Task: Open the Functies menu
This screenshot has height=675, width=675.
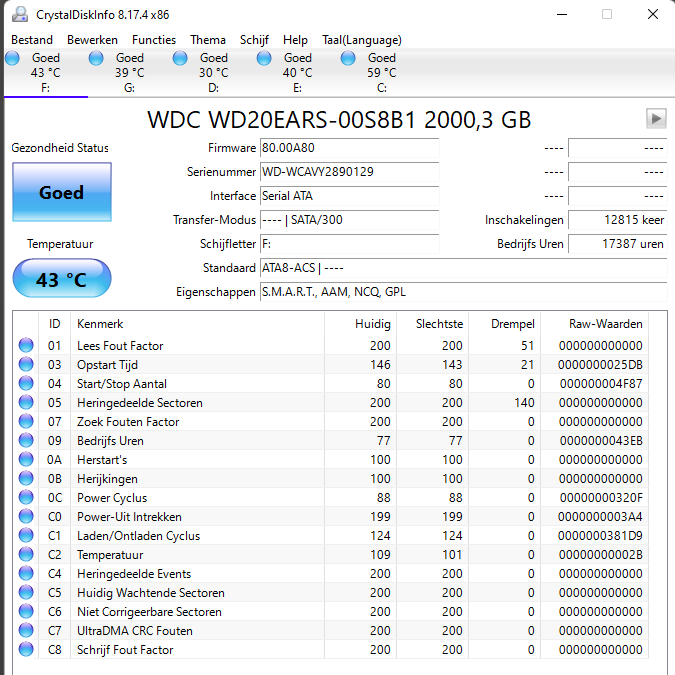Action: (x=154, y=40)
